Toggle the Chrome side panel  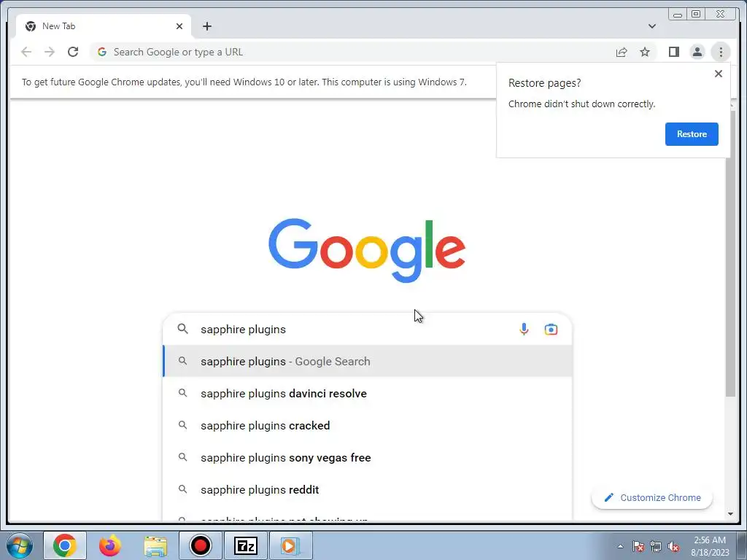[x=673, y=52]
